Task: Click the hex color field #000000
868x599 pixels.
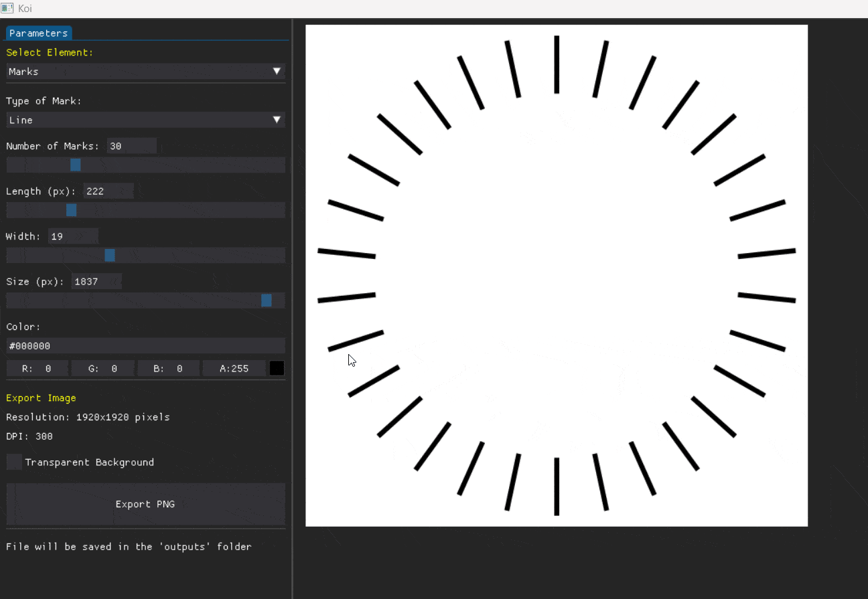Action: point(145,346)
